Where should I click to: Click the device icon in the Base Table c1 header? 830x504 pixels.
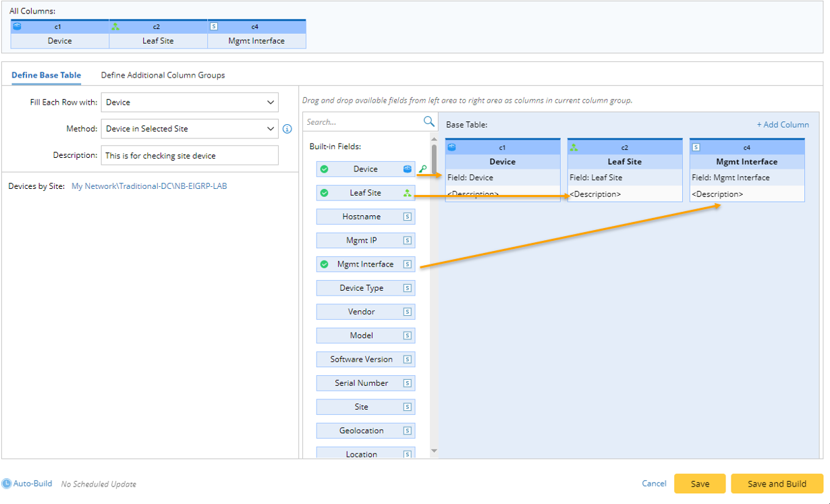click(452, 147)
